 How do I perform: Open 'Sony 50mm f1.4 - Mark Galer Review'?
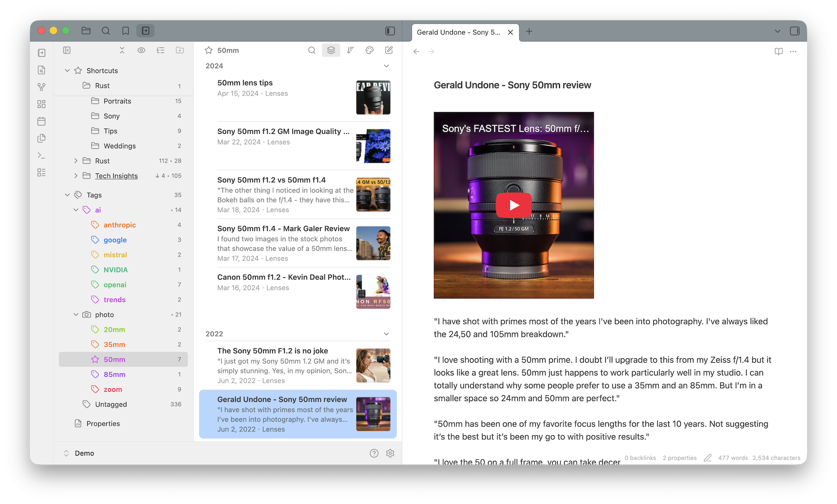[298, 243]
